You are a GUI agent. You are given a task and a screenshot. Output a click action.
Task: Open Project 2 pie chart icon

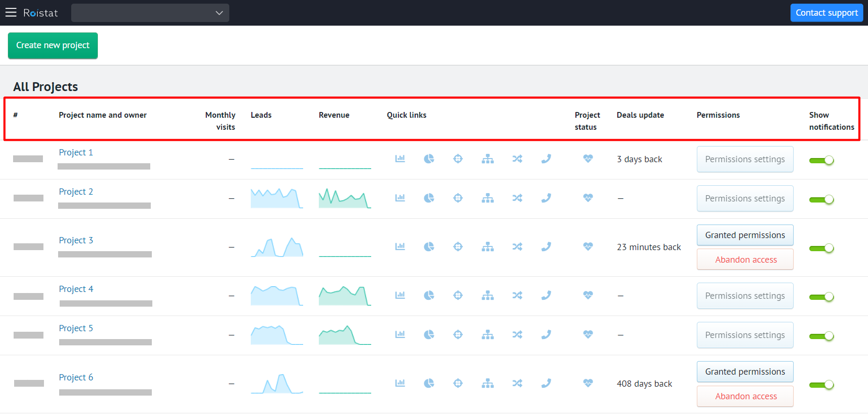click(x=429, y=198)
